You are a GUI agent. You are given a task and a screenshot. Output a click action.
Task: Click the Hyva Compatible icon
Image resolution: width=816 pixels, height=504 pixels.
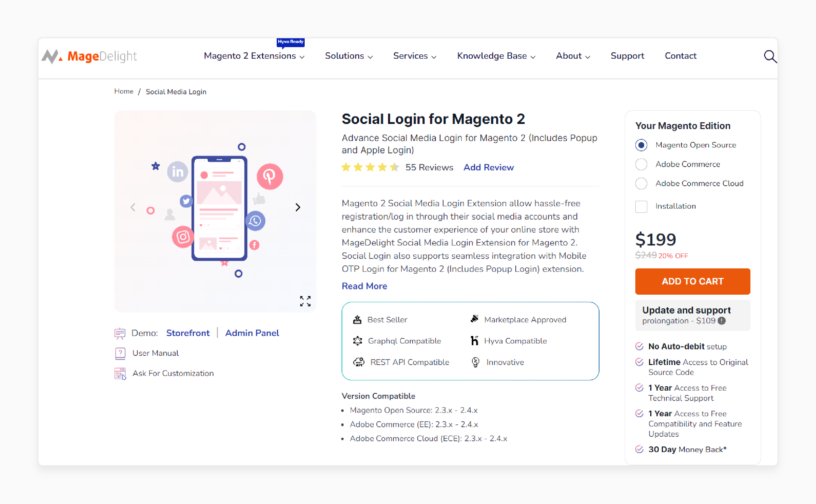(x=474, y=340)
